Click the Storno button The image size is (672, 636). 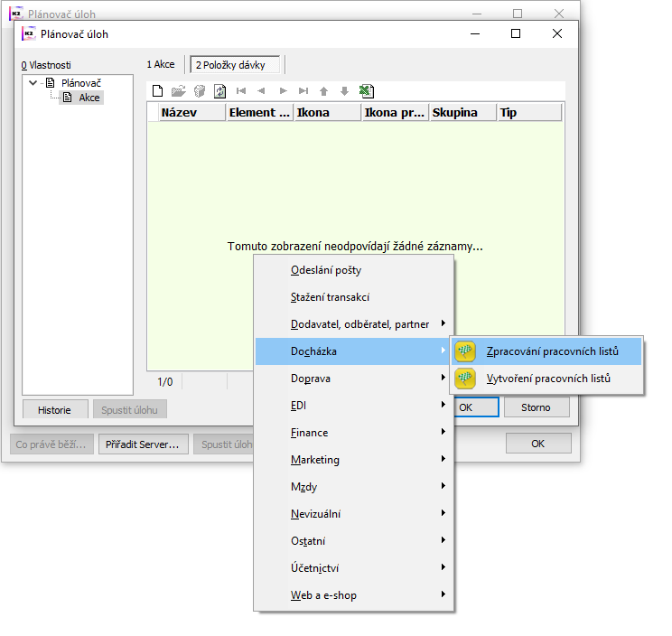[537, 407]
